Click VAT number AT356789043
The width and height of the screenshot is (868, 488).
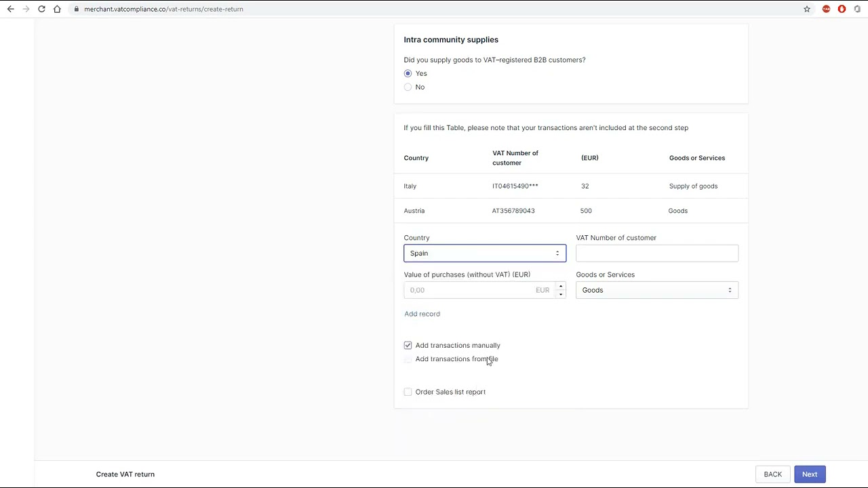[513, 211]
